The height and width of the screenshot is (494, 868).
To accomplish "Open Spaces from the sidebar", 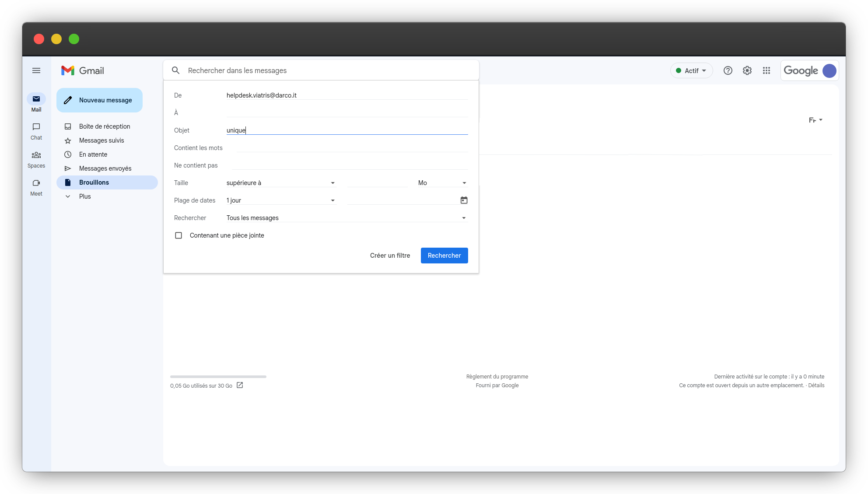I will 36,159.
